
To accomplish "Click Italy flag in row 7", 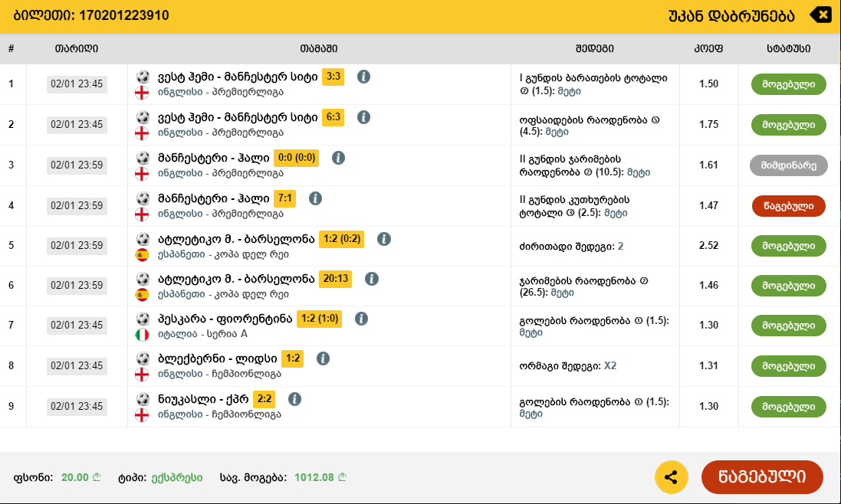I will (x=142, y=335).
